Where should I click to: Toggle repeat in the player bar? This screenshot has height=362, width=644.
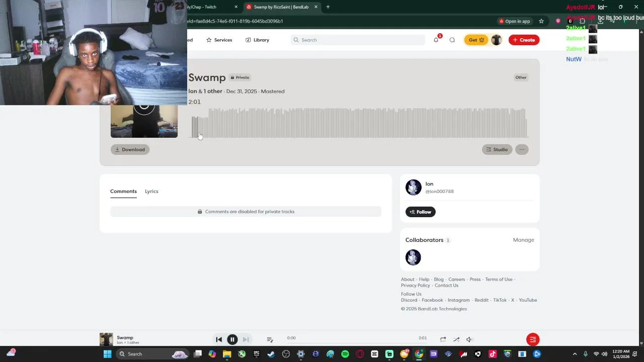coord(443,339)
